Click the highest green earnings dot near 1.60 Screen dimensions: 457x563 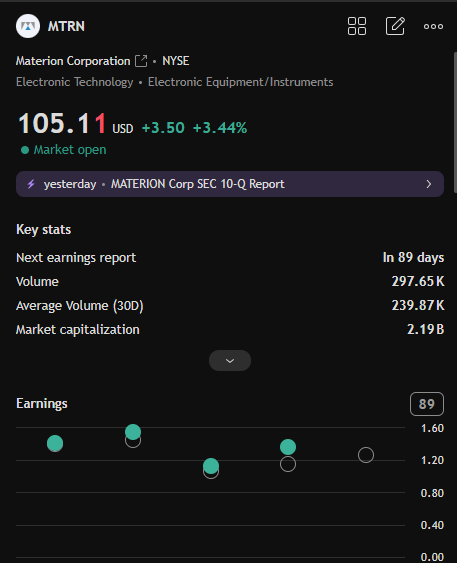[133, 432]
